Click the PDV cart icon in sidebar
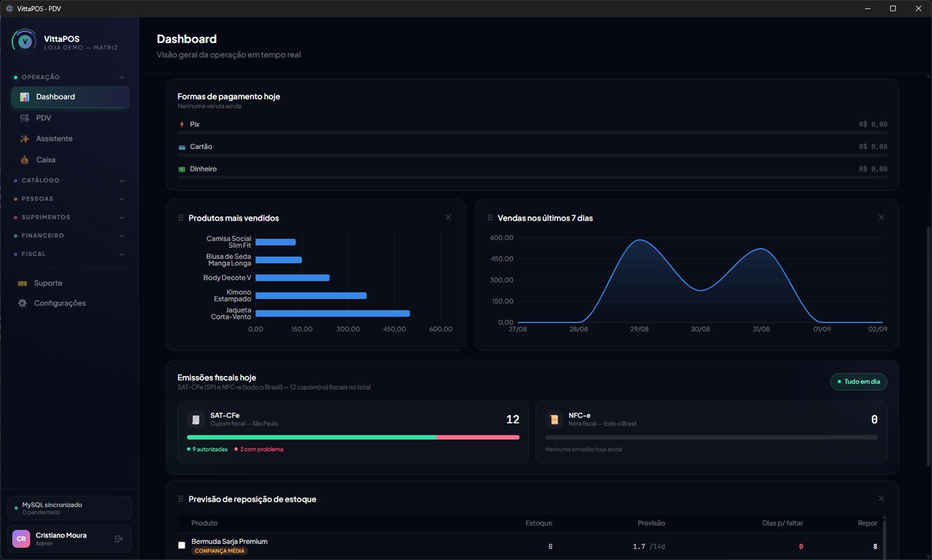 click(24, 118)
